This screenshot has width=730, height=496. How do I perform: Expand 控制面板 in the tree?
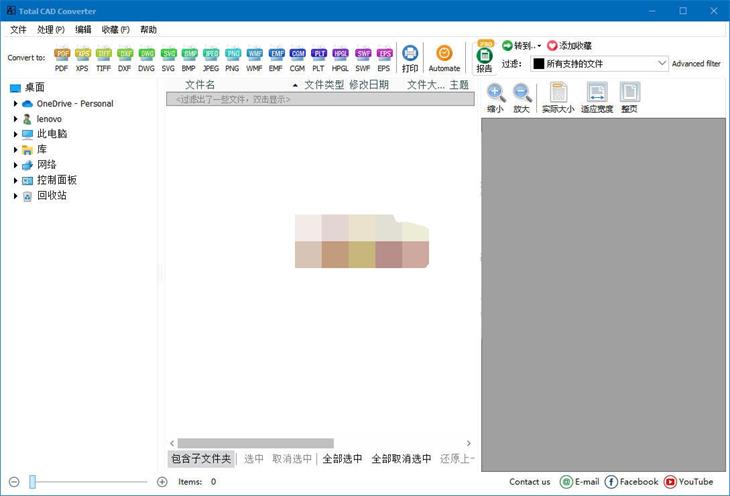click(x=15, y=180)
